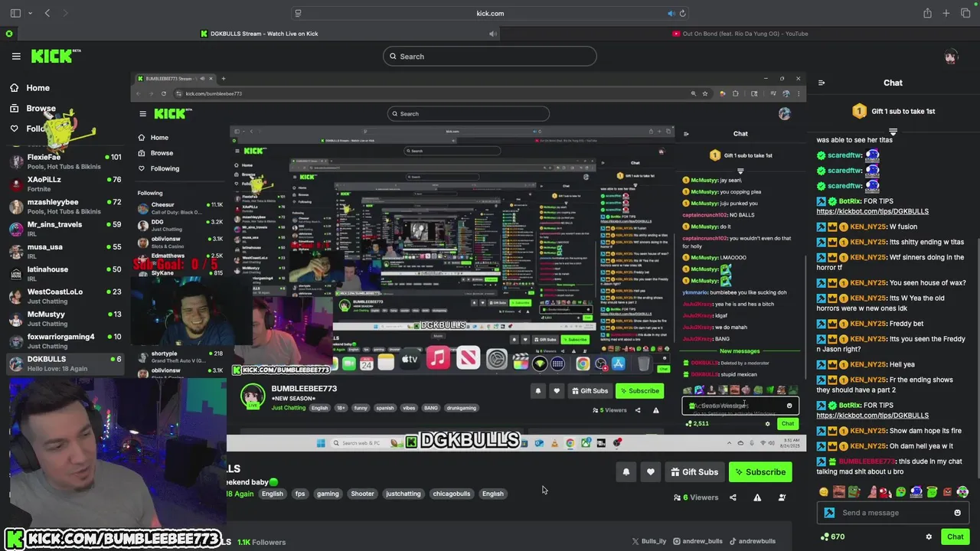The height and width of the screenshot is (551, 980).
Task: Click the green KICK logo
Action: [55, 56]
